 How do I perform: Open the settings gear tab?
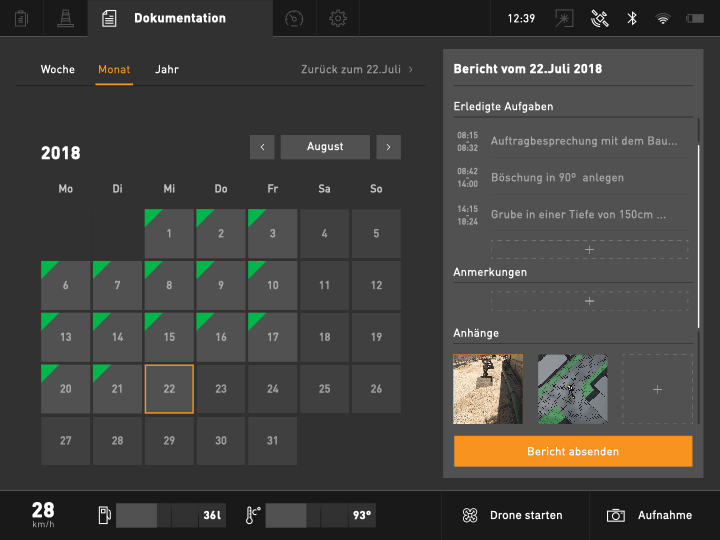pyautogui.click(x=339, y=18)
